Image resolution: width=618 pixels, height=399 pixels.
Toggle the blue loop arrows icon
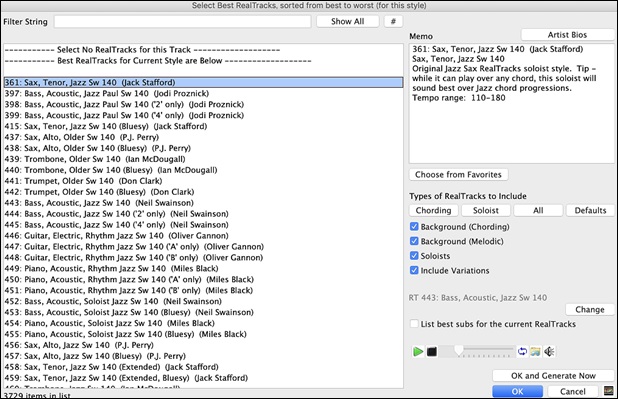pyautogui.click(x=522, y=351)
